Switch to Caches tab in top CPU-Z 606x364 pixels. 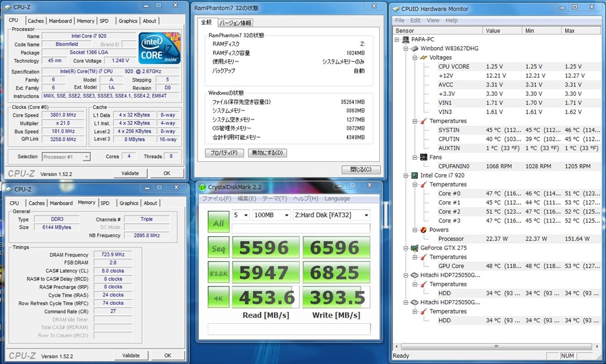[36, 21]
